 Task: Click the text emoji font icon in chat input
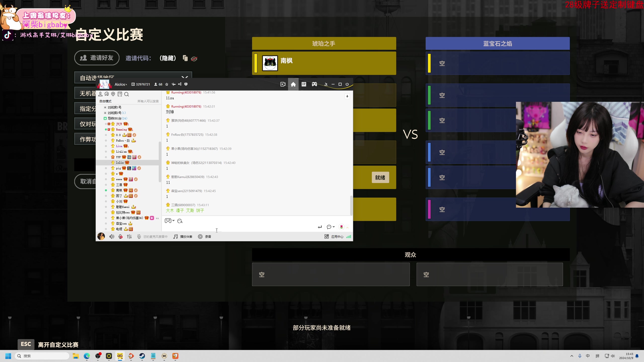pyautogui.click(x=180, y=221)
